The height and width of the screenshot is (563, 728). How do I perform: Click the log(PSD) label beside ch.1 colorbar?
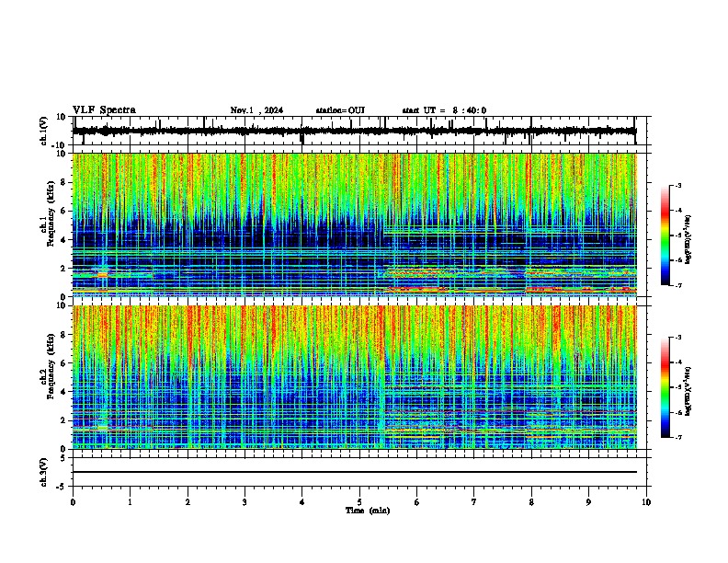pos(688,239)
